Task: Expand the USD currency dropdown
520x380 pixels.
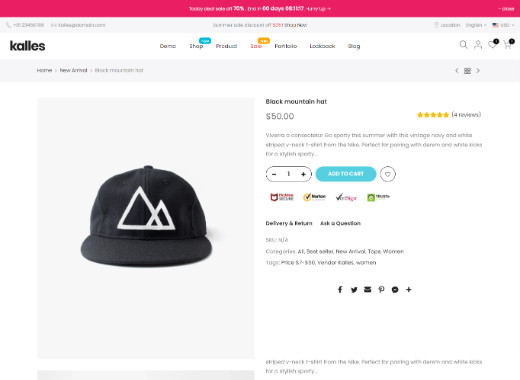Action: [503, 25]
